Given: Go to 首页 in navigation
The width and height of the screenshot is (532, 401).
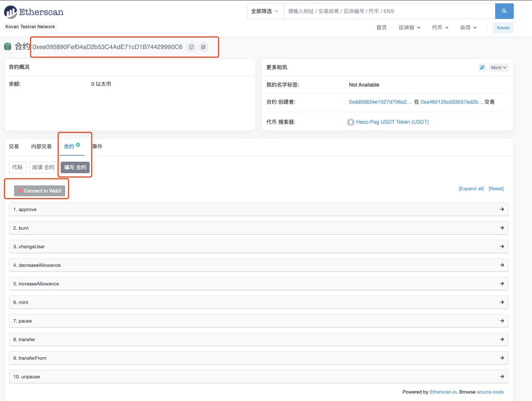Looking at the screenshot, I should coord(381,28).
